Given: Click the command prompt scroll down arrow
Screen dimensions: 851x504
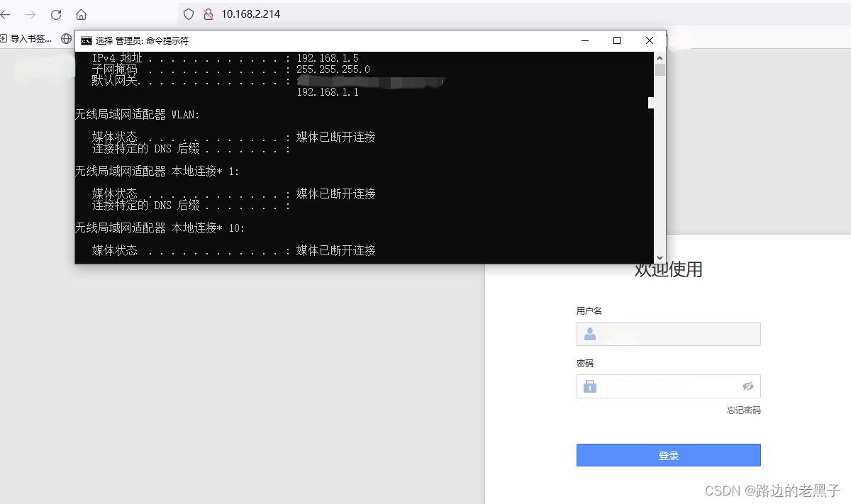Looking at the screenshot, I should [x=660, y=257].
